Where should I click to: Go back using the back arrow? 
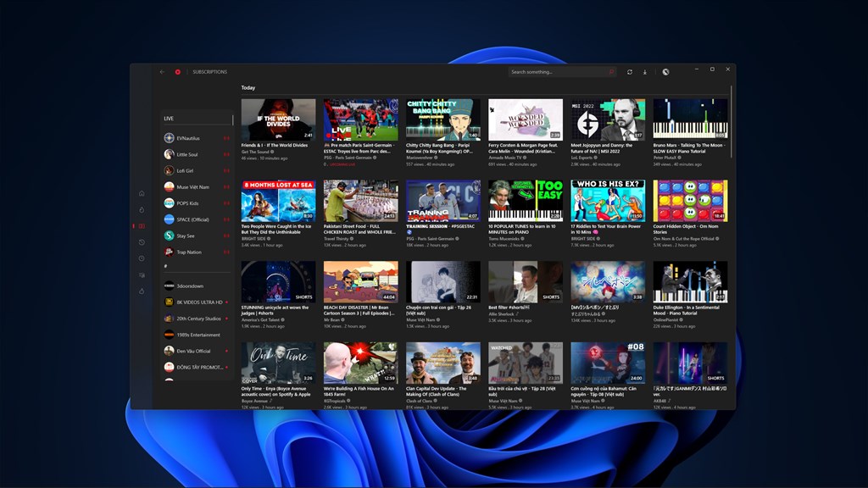[162, 72]
